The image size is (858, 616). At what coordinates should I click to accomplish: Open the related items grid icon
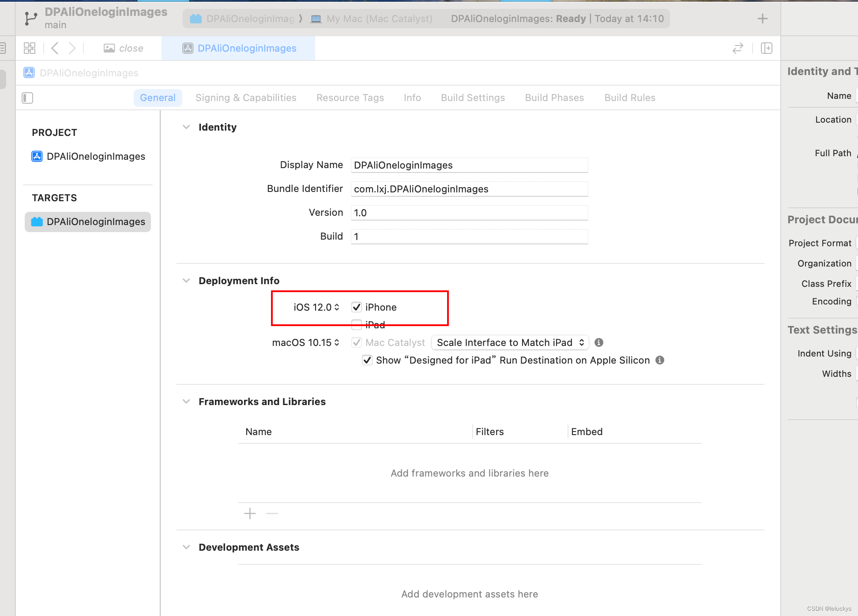(30, 48)
